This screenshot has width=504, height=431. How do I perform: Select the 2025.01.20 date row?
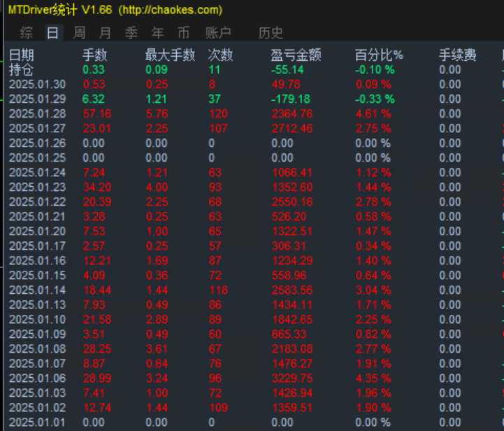(x=37, y=232)
